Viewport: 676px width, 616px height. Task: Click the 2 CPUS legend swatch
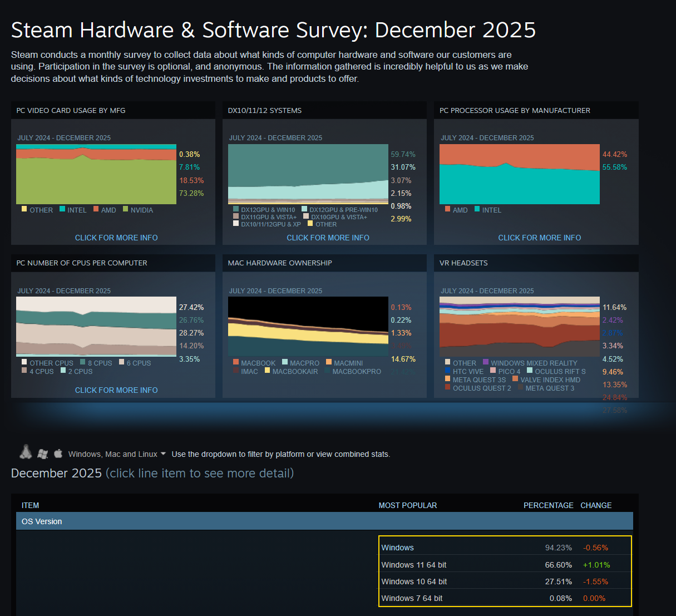[63, 371]
